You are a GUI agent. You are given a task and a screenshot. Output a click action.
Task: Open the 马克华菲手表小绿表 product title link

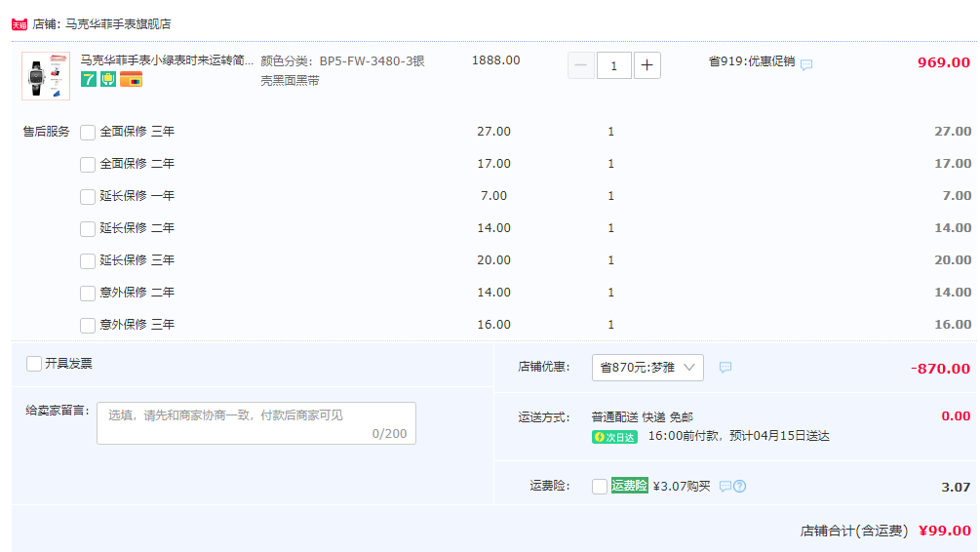point(166,60)
